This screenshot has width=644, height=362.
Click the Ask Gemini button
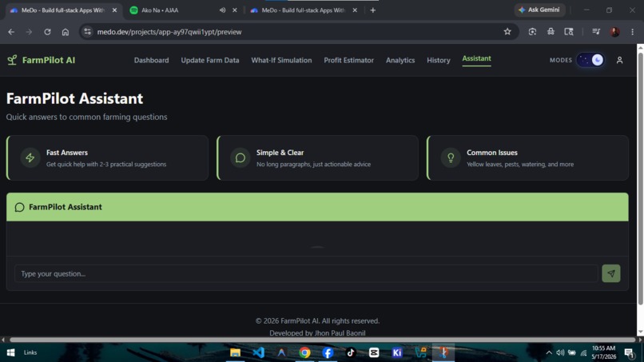click(539, 10)
